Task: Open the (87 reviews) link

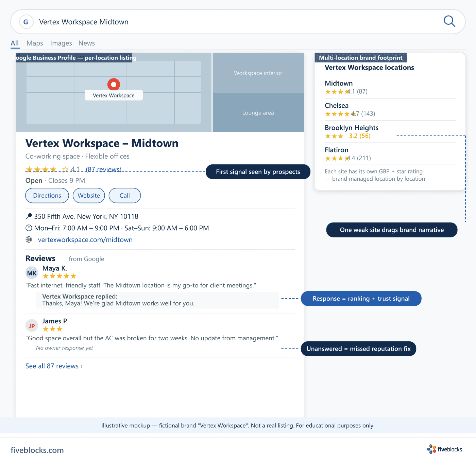Action: (x=104, y=169)
